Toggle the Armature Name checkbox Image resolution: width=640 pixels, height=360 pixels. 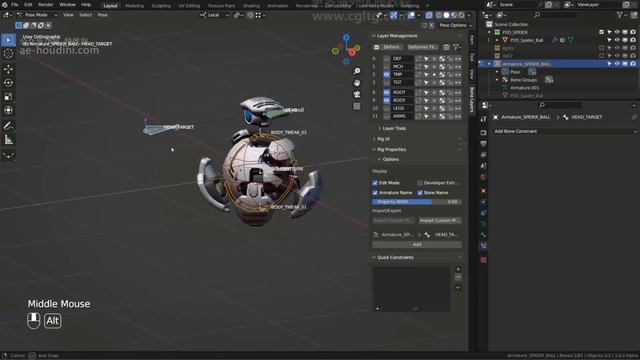click(x=375, y=193)
